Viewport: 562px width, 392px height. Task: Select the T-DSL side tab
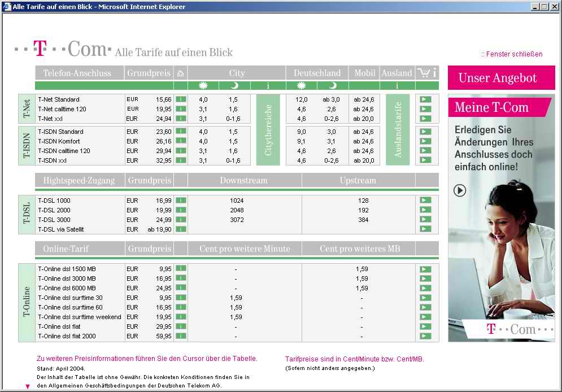tap(27, 214)
